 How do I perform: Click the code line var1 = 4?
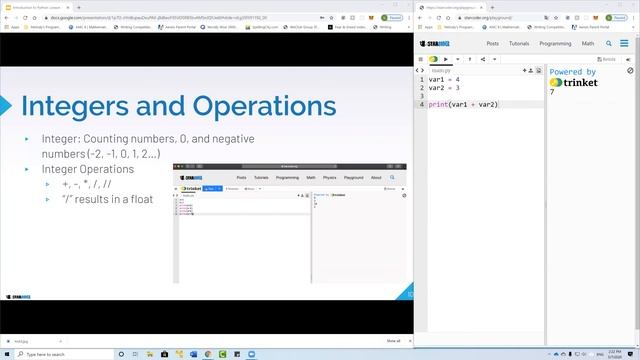click(444, 80)
